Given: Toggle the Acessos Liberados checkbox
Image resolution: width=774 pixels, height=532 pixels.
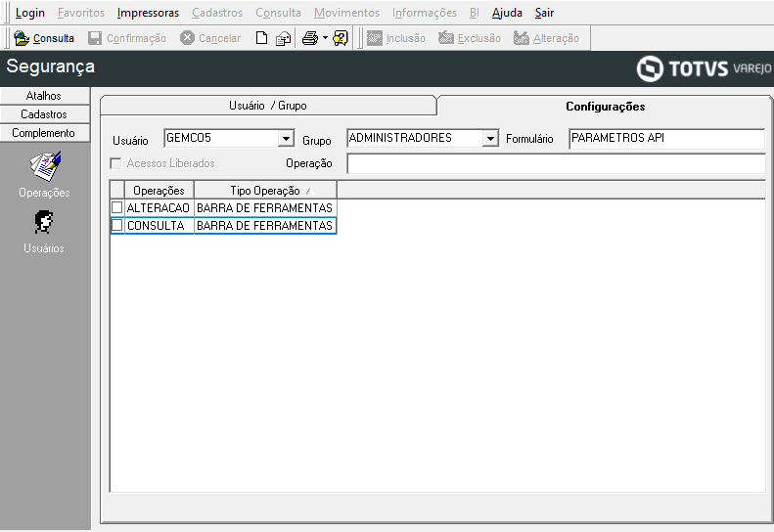Looking at the screenshot, I should click(116, 163).
